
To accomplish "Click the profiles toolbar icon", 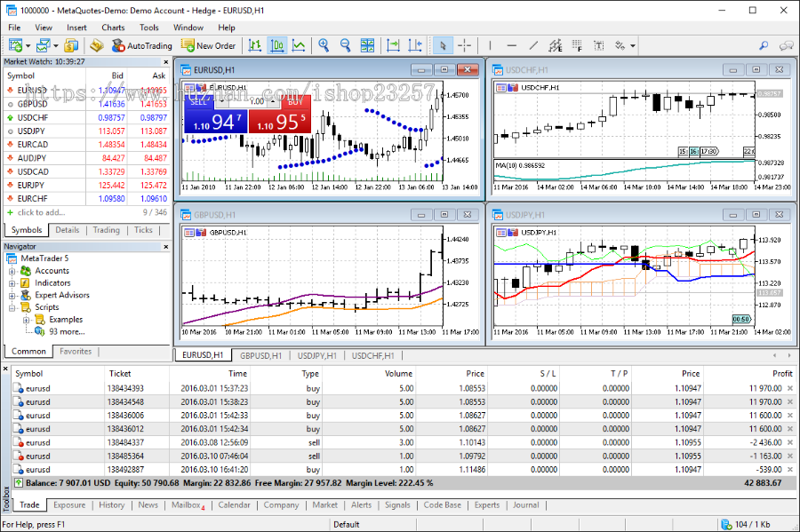I will tap(43, 46).
